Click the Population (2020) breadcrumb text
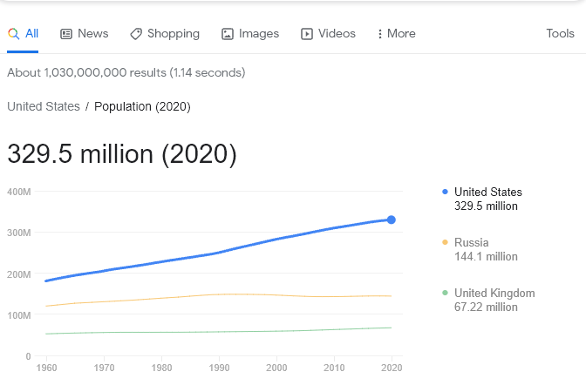Viewport: 586px width, 392px height. pos(142,107)
